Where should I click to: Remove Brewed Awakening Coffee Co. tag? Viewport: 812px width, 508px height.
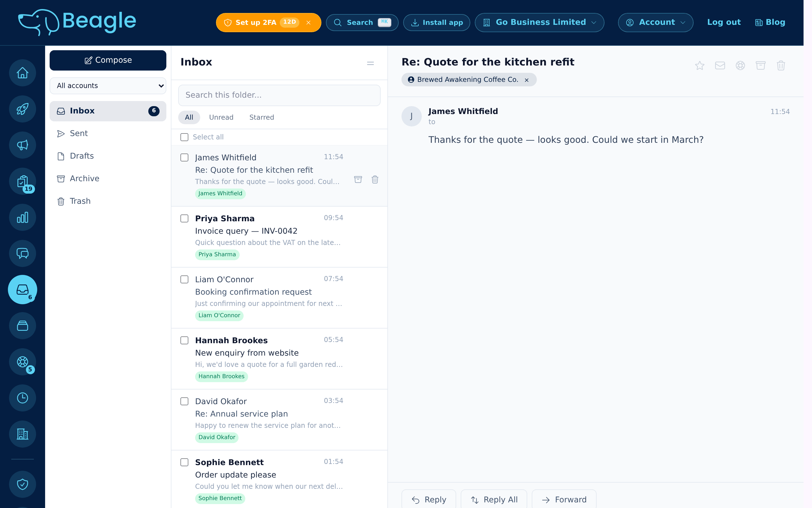point(526,80)
